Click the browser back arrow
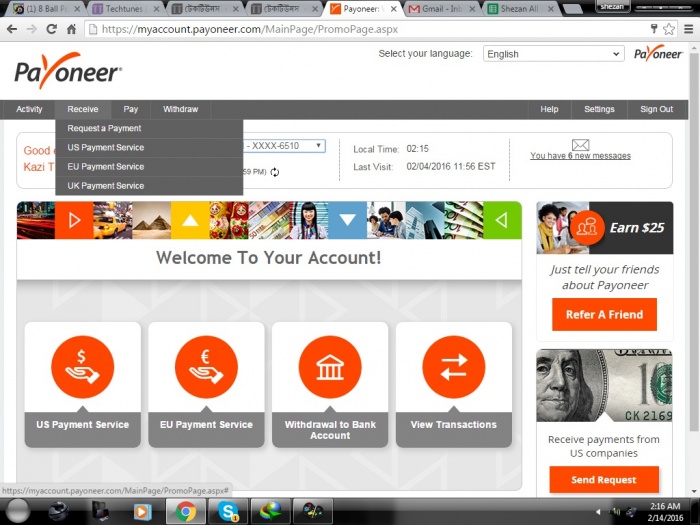The height and width of the screenshot is (525, 700). (12, 29)
